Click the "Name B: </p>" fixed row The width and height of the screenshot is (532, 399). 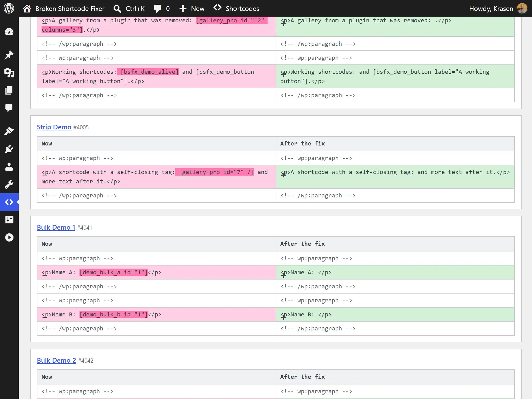[x=395, y=314]
